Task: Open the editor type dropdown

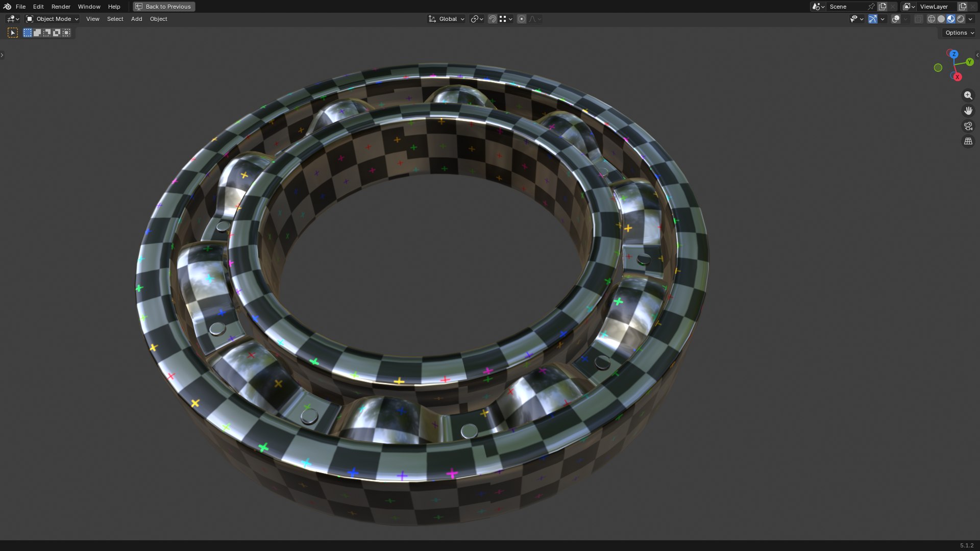Action: point(13,19)
